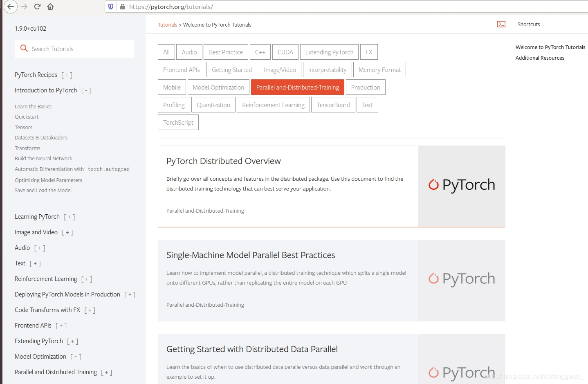This screenshot has width=588, height=384.
Task: Filter tutorials by Profiling
Action: [x=174, y=105]
